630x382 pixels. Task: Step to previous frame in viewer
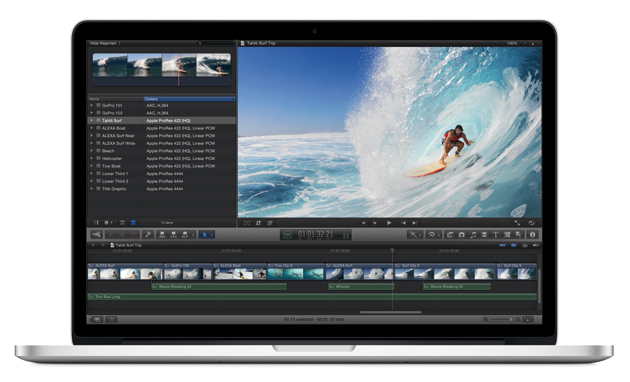coord(363,223)
